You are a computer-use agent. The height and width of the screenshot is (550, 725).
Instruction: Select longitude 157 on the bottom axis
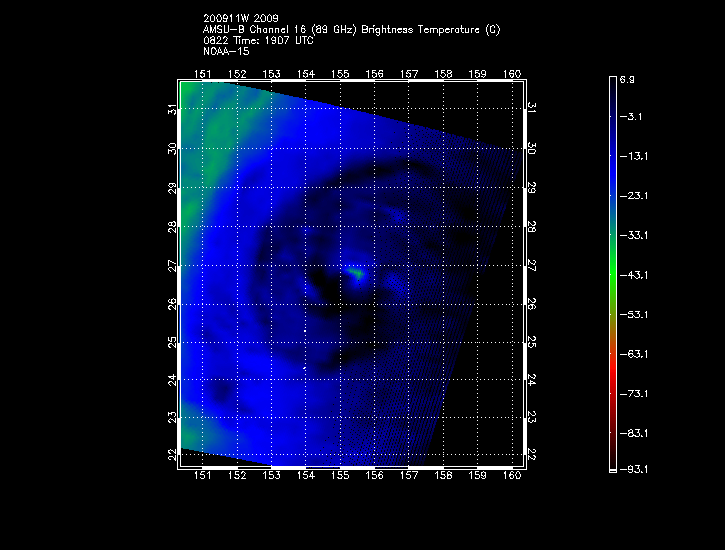pos(409,475)
